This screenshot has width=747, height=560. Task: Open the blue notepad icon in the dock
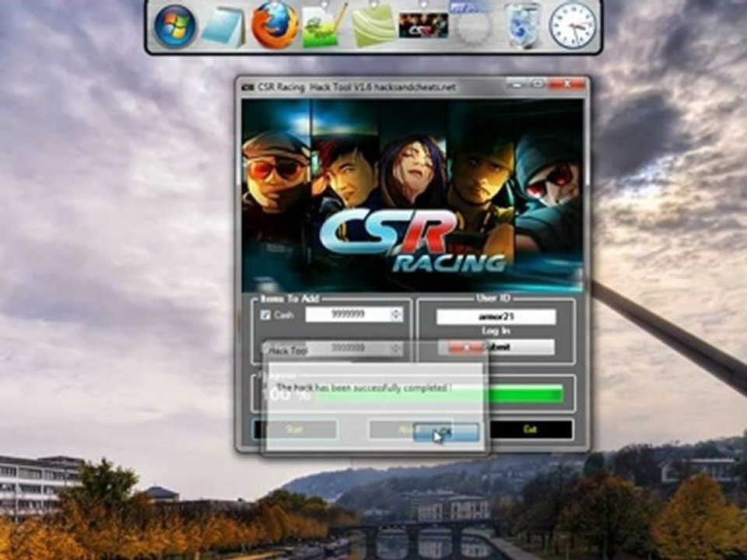tap(224, 28)
